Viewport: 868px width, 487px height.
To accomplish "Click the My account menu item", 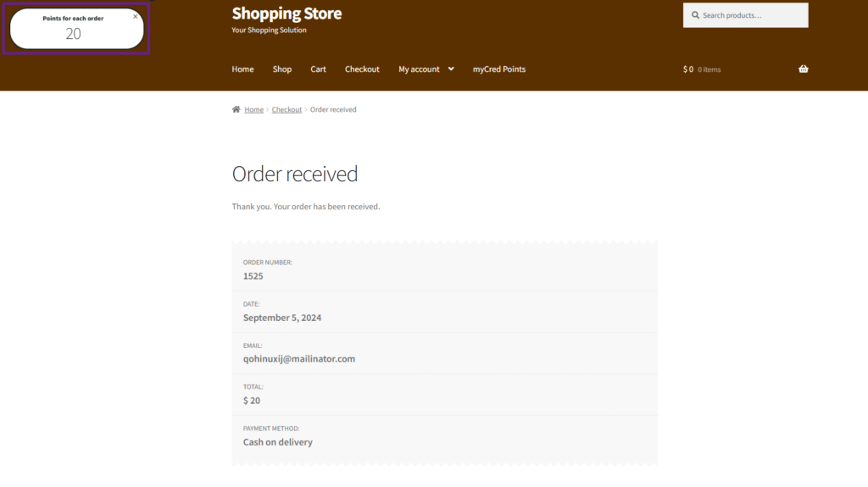I will coord(419,69).
